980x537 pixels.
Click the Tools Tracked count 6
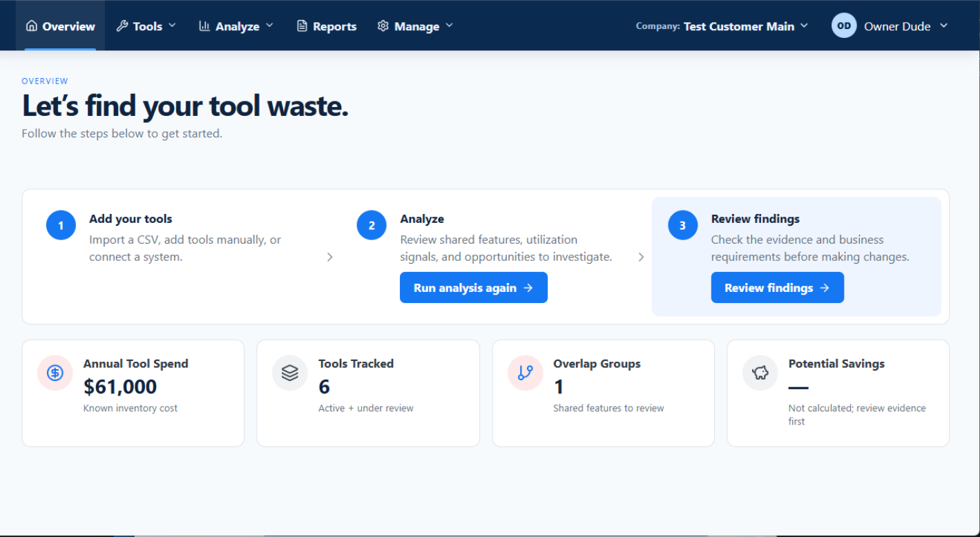click(324, 387)
